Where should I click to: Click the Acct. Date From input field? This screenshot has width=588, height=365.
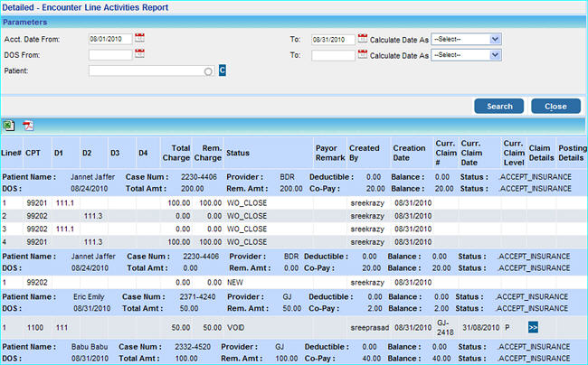point(110,40)
